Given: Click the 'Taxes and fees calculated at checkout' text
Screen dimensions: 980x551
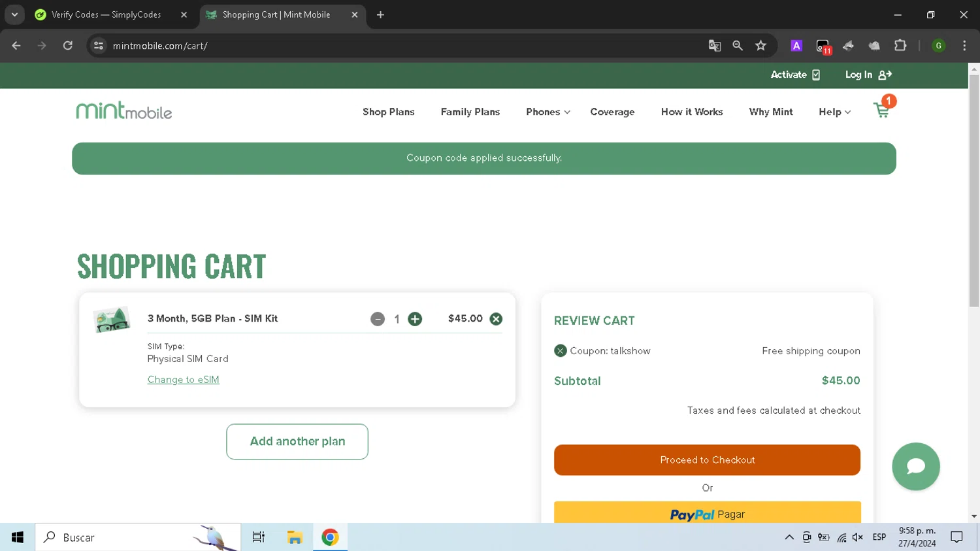Looking at the screenshot, I should tap(774, 410).
